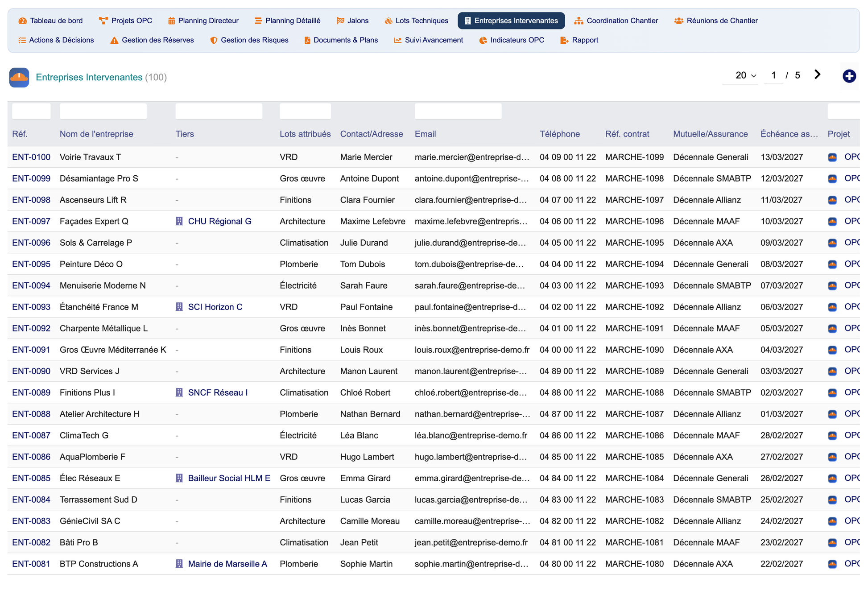Screen dimensions: 868x607
Task: Open record ENT-0089
Action: 31,392
